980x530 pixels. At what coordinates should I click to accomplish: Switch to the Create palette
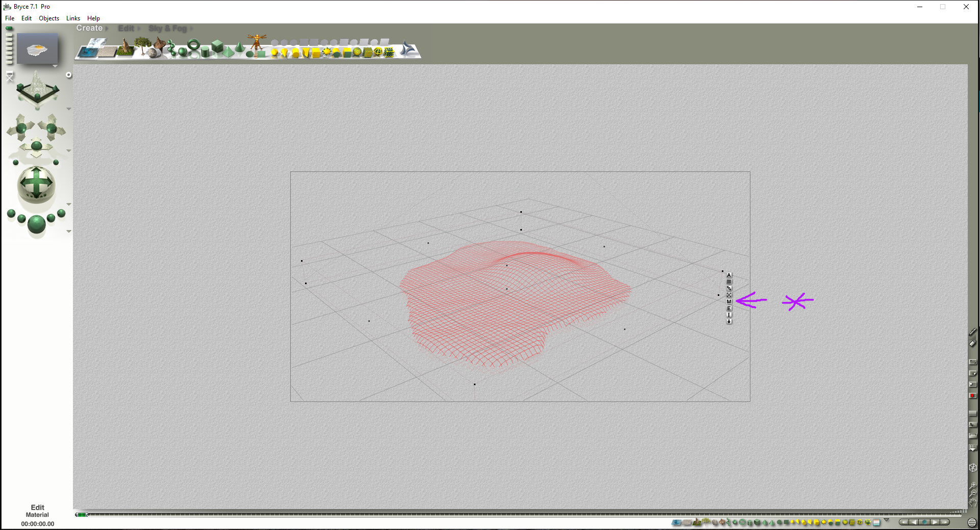(89, 28)
